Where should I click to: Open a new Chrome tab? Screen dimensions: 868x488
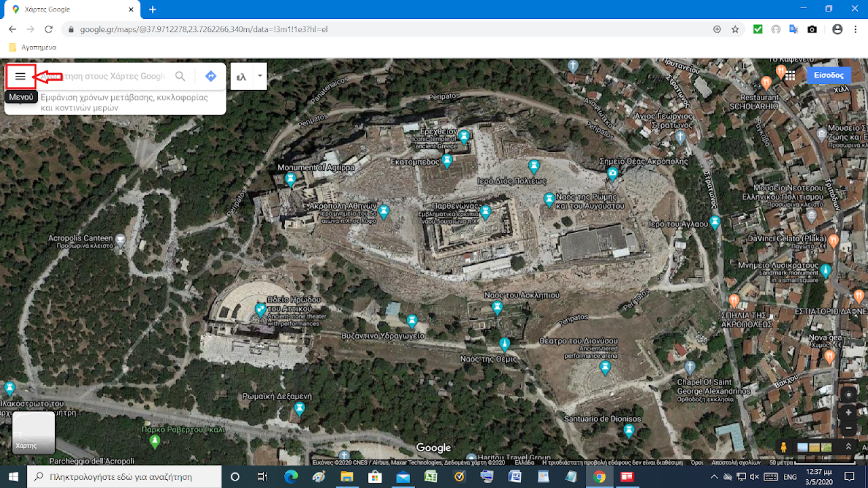(x=153, y=9)
